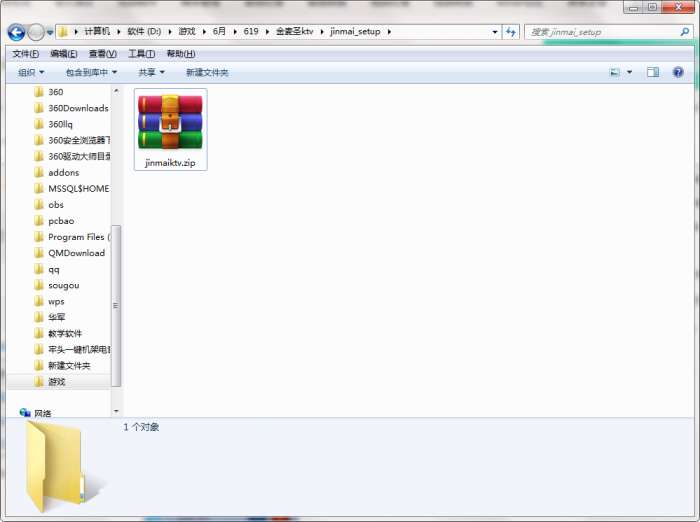
Task: Open the 查看(V) menu
Action: (103, 54)
